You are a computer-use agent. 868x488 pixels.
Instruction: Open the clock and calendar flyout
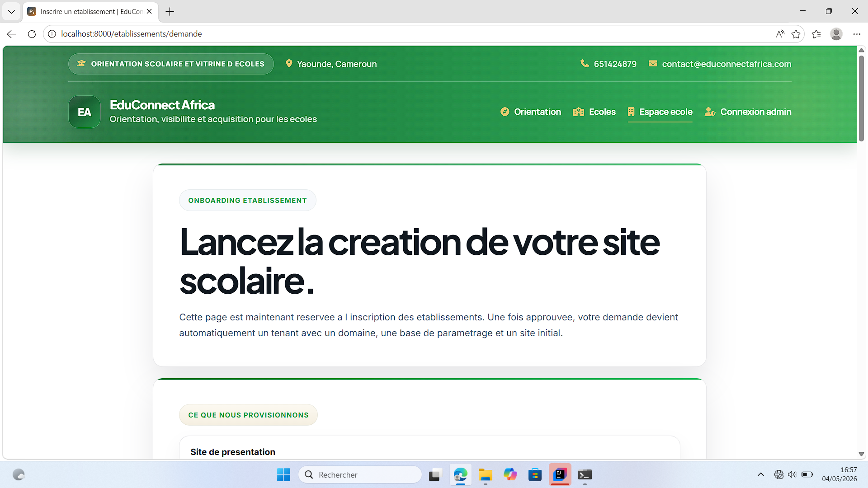tap(840, 474)
